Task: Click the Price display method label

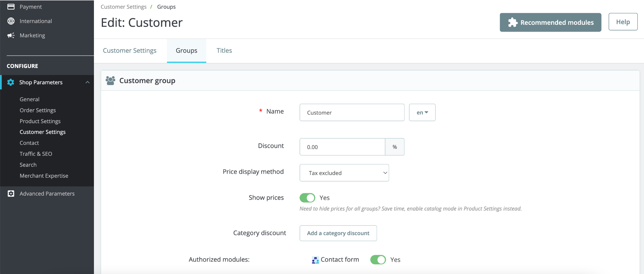Action: [x=253, y=172]
